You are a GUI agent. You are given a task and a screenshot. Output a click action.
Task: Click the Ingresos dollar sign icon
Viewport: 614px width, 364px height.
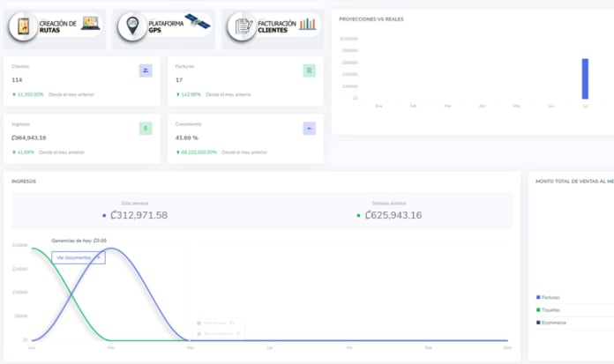tap(146, 128)
